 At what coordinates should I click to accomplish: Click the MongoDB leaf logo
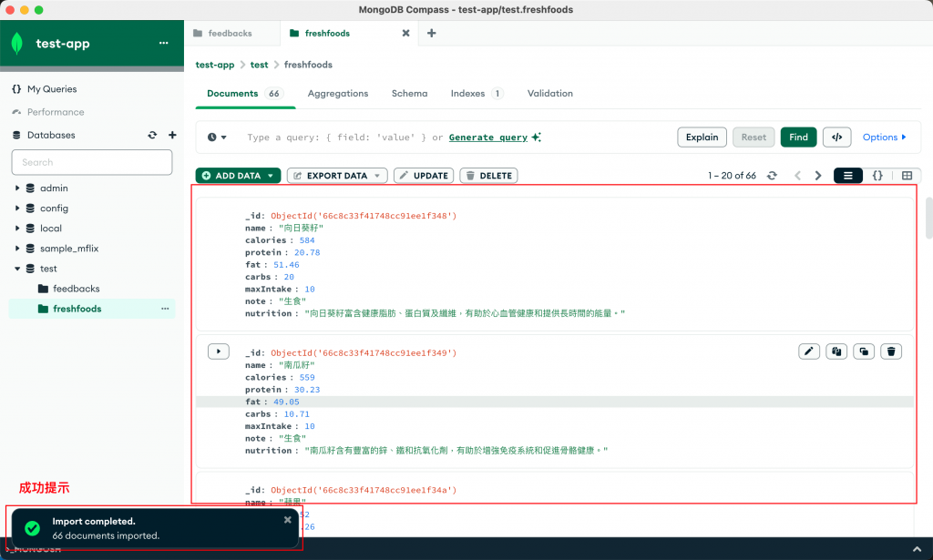pos(17,44)
